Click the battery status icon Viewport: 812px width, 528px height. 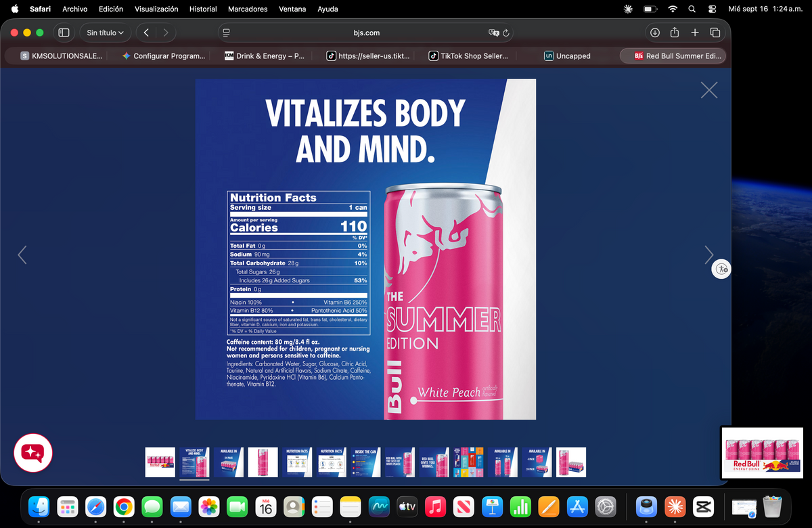point(650,9)
